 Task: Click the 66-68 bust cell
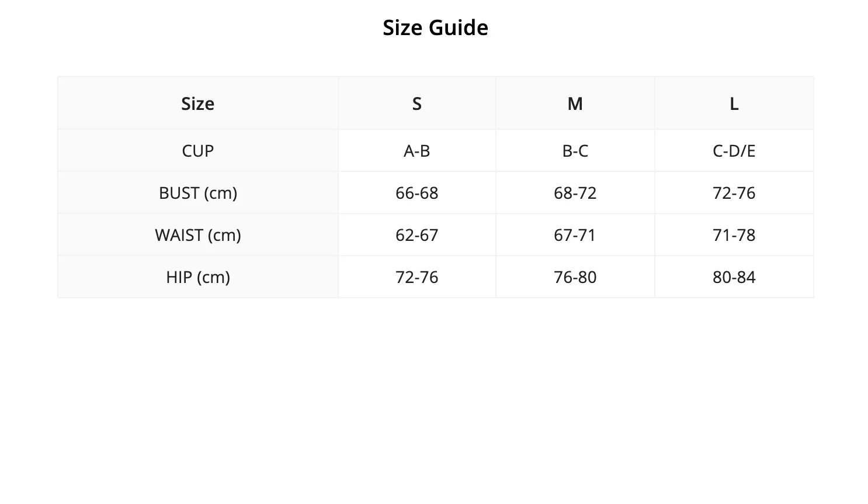[x=417, y=193]
